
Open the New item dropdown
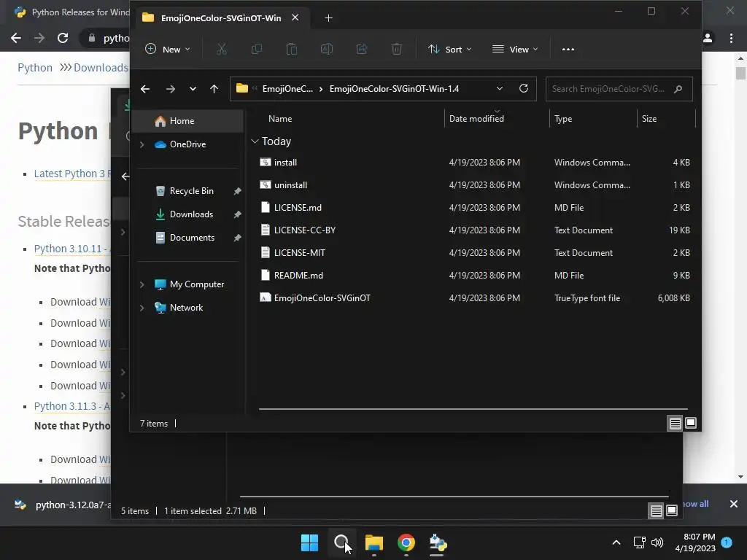tap(168, 49)
